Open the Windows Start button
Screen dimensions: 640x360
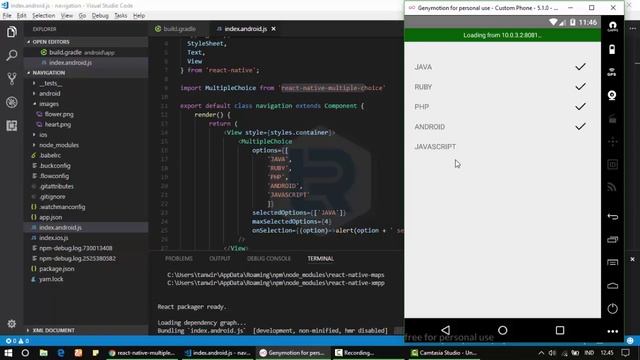8,353
